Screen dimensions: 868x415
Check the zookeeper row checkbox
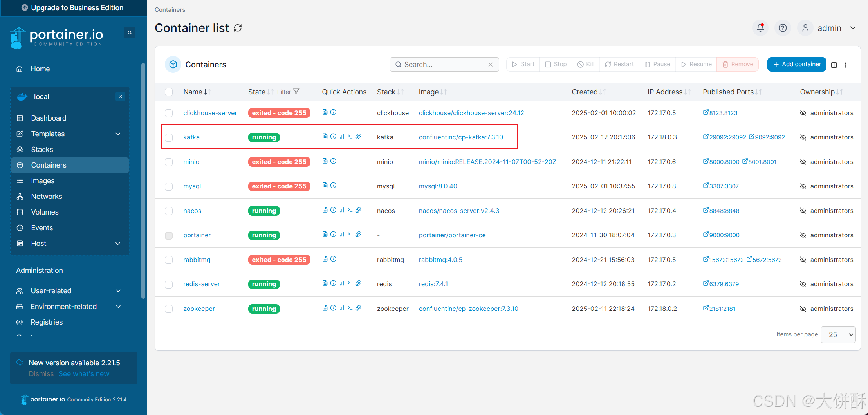[x=169, y=309]
